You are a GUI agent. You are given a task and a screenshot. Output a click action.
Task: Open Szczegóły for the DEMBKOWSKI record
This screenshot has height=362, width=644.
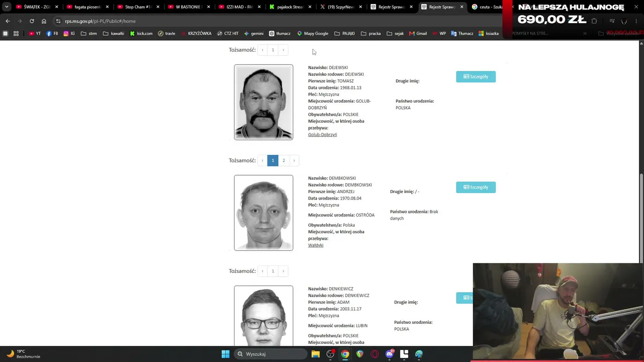click(476, 187)
